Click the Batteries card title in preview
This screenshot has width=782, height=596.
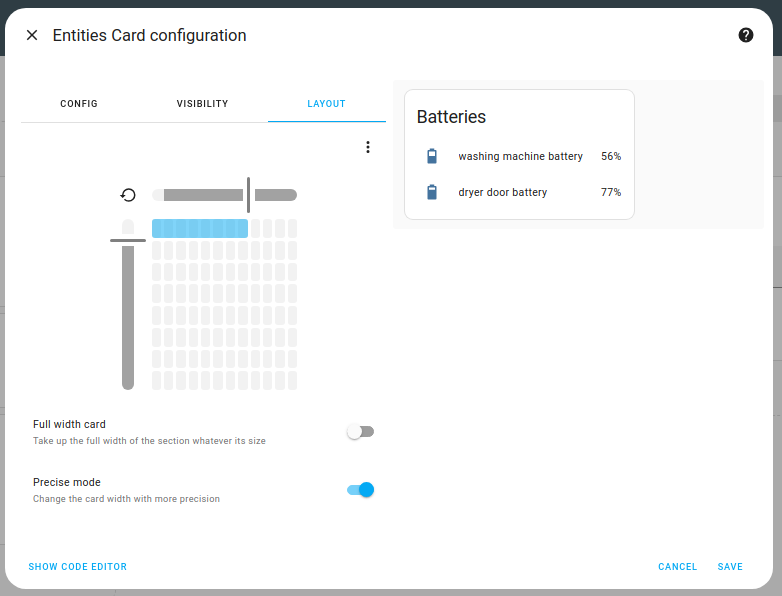451,117
